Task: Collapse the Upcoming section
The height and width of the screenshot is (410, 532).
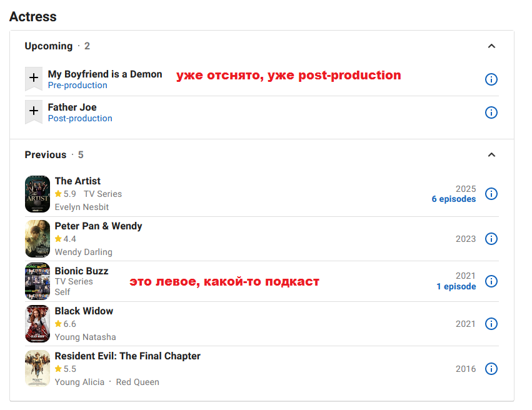Action: pyautogui.click(x=491, y=46)
